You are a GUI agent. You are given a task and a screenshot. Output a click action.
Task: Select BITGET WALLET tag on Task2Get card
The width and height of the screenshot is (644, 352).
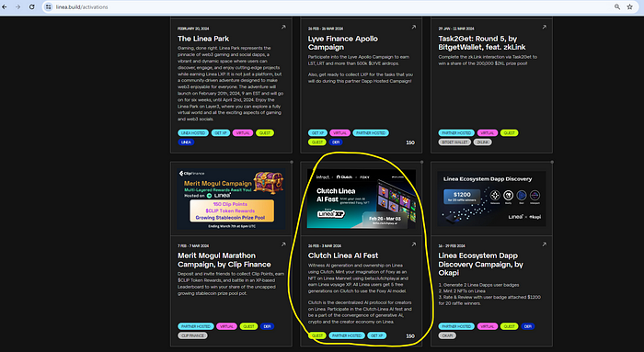(454, 142)
